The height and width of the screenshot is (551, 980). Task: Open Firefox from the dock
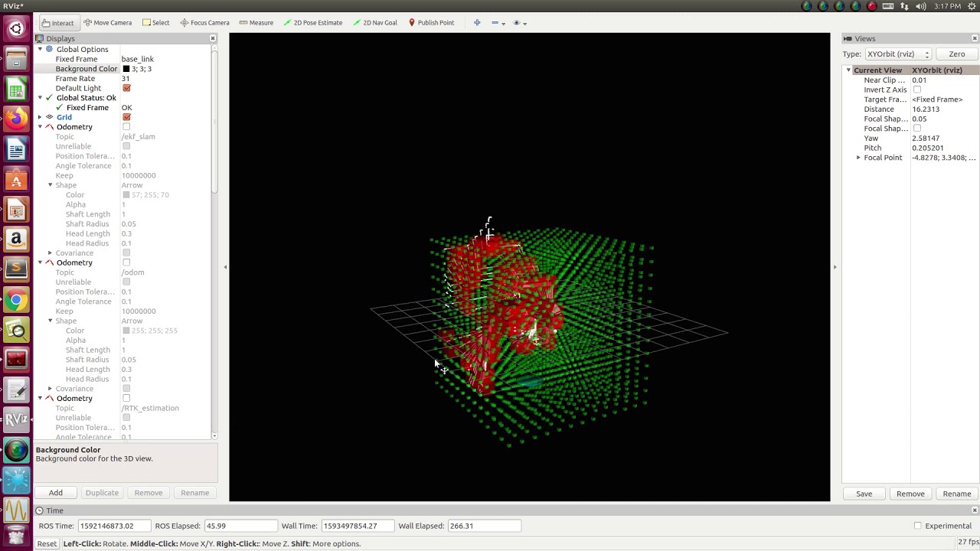click(x=16, y=119)
